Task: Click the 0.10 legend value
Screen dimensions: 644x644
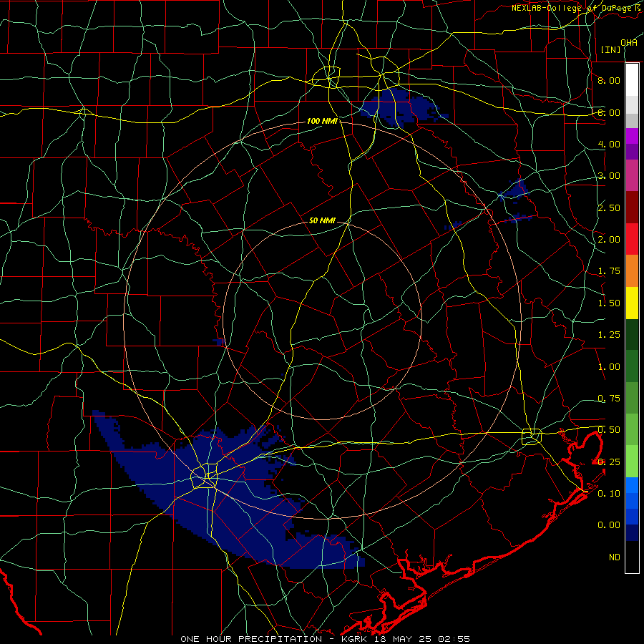Action: pyautogui.click(x=609, y=494)
